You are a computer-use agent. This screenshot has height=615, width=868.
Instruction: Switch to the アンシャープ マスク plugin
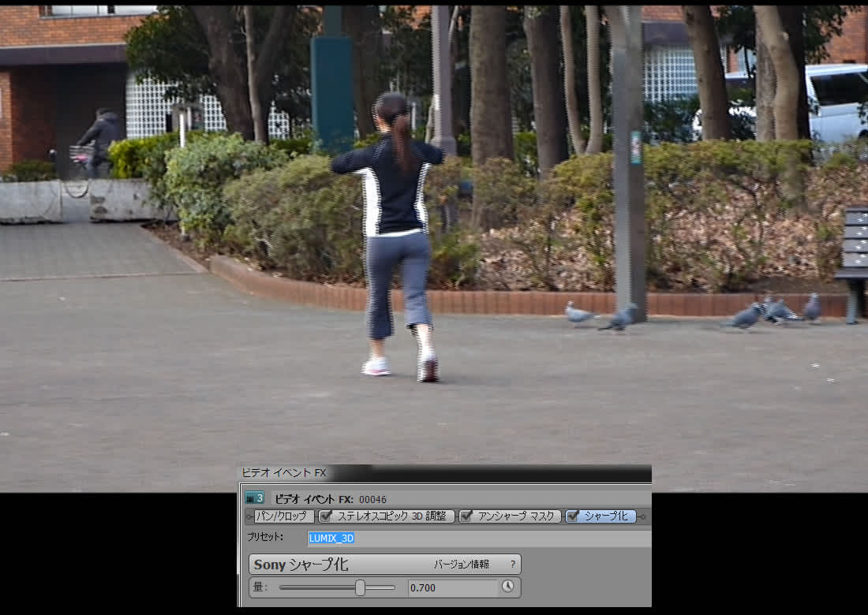pos(518,516)
